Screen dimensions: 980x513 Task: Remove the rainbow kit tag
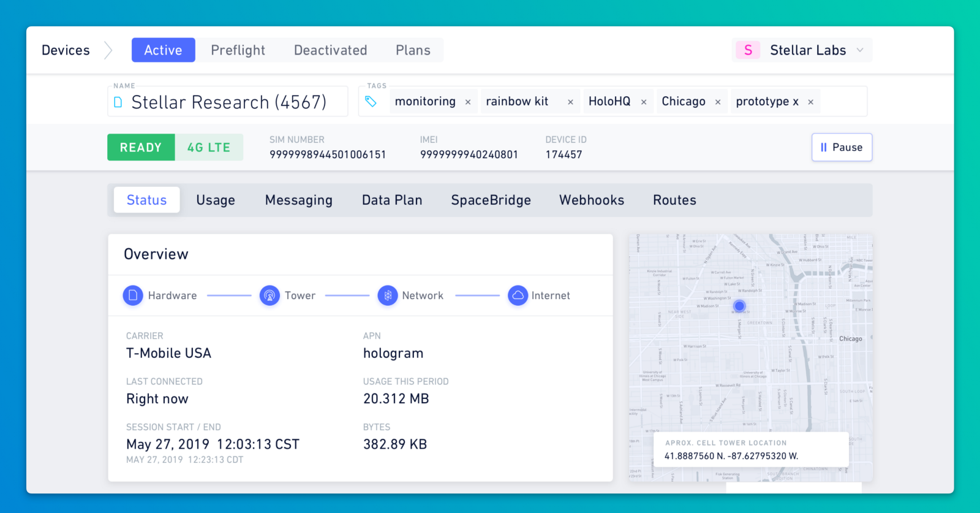coord(570,102)
